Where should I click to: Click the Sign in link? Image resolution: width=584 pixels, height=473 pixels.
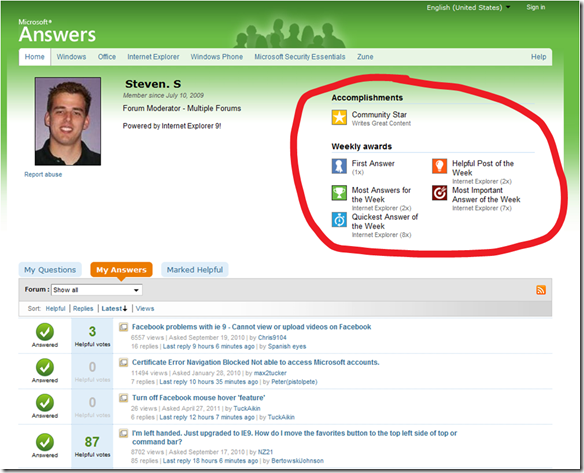coord(536,7)
